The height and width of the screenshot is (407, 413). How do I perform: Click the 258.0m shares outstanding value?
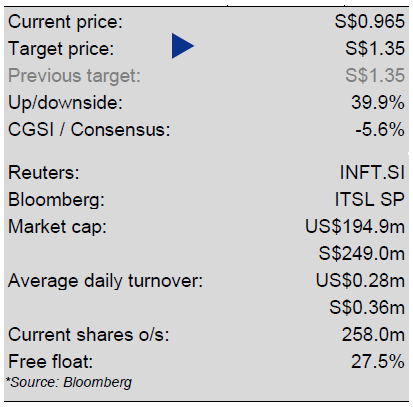pyautogui.click(x=373, y=335)
